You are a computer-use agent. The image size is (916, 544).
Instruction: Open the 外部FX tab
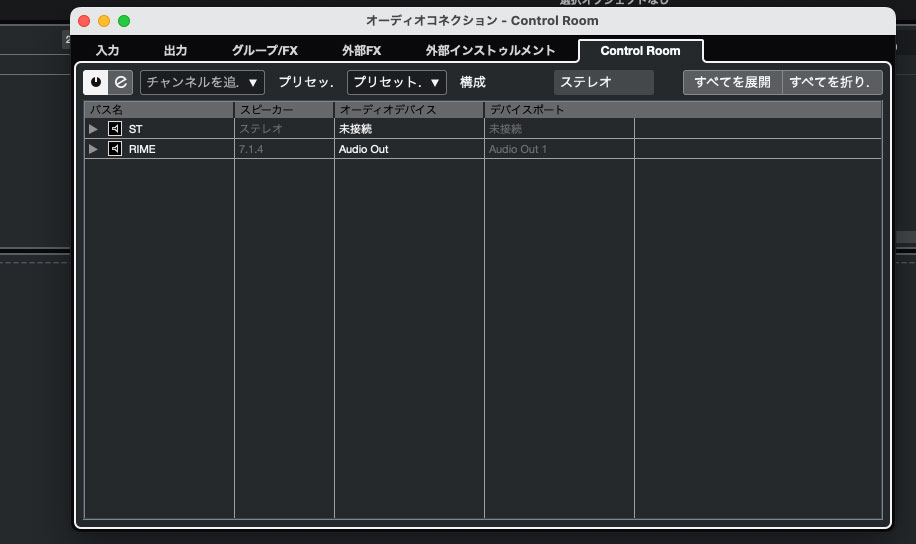(x=361, y=51)
